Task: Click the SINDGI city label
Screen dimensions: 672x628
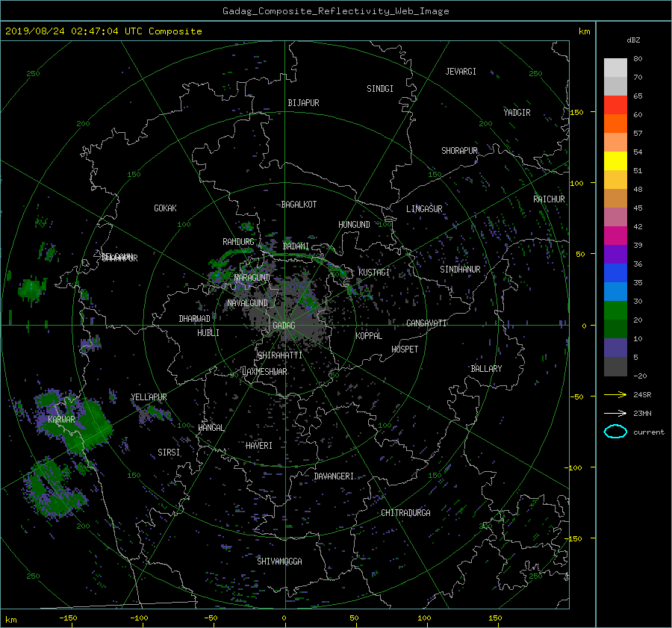Action: coord(380,89)
